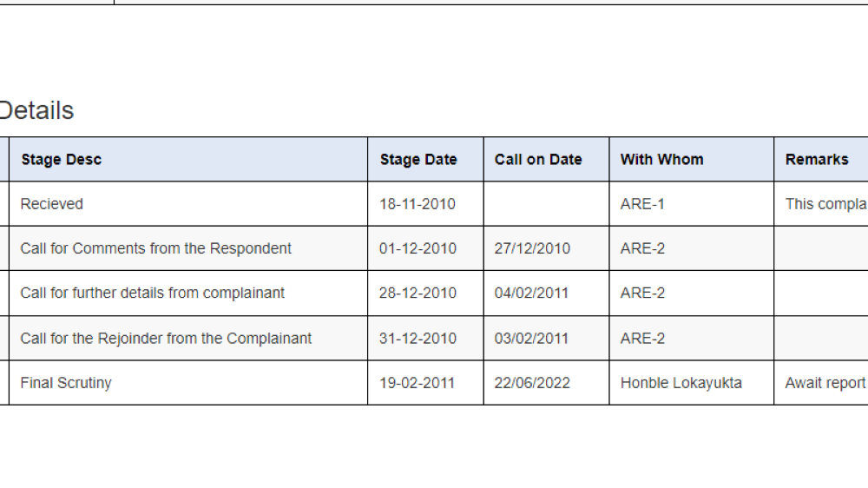Click call on date 22/06/2022
Viewport: 868px width, 488px height.
coord(533,383)
